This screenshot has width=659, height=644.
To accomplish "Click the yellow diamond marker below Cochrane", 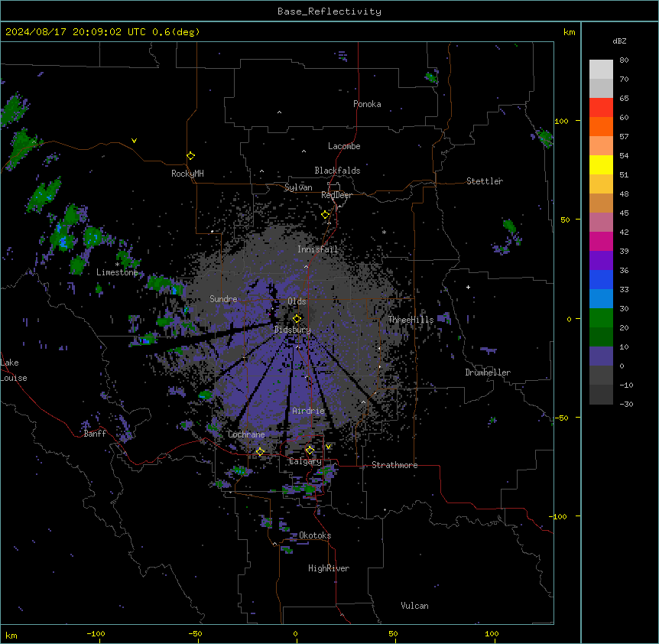I will pos(260,452).
